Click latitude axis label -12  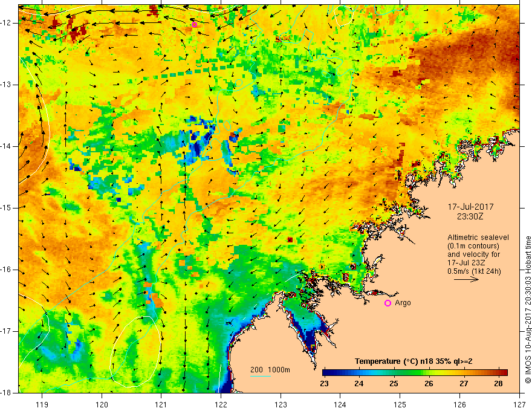[6, 23]
